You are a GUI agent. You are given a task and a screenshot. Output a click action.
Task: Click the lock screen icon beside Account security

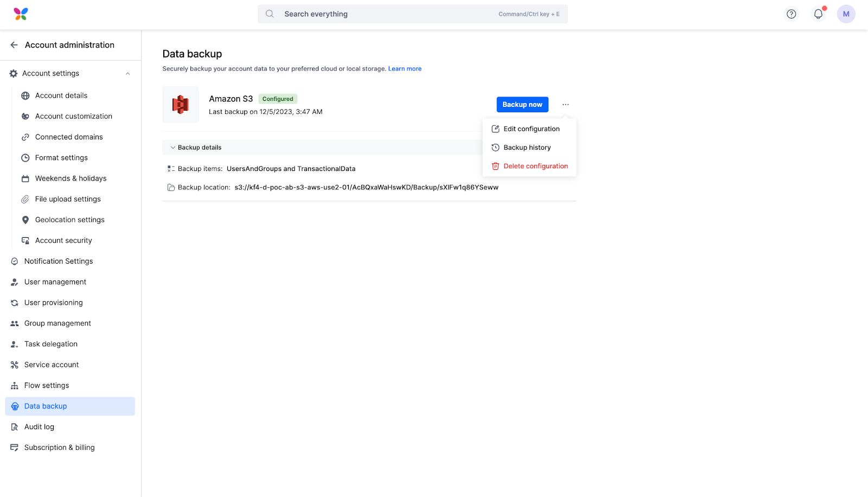25,240
